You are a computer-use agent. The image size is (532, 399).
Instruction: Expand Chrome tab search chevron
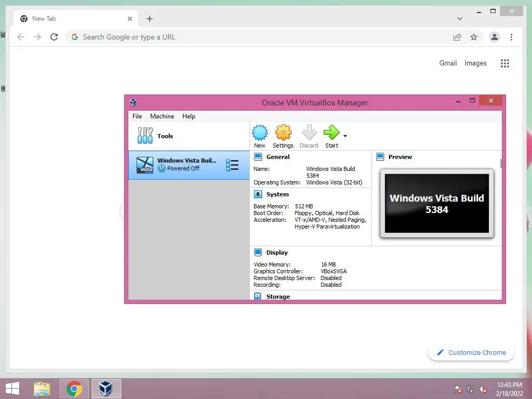pos(459,19)
